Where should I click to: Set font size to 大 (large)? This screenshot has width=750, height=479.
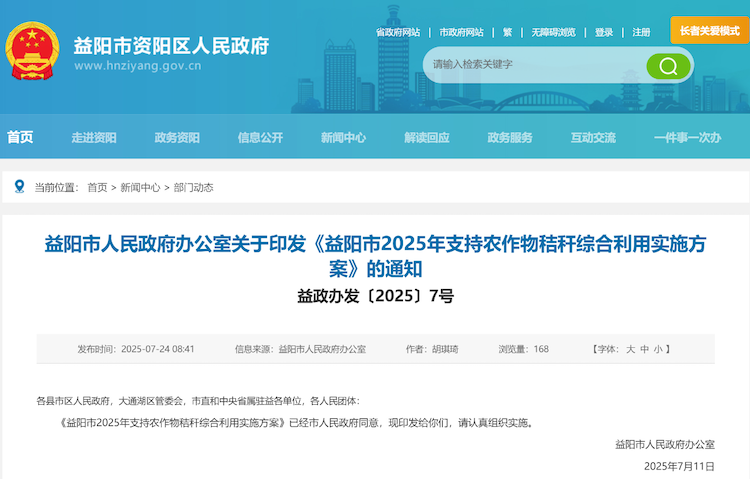(x=630, y=349)
